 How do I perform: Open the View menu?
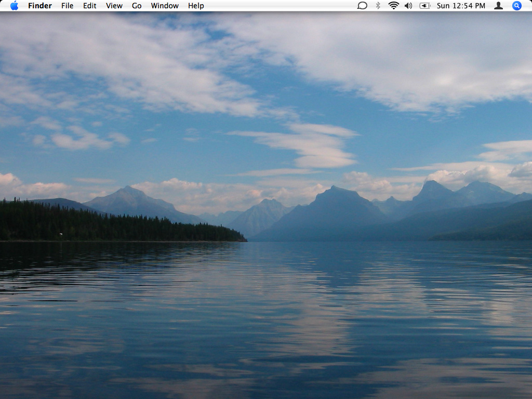[114, 6]
